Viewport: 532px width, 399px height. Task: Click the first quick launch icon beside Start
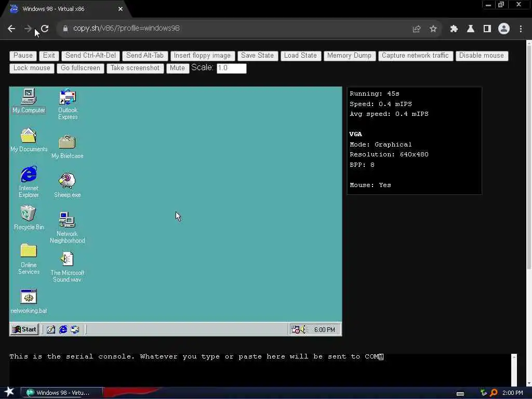tap(51, 329)
